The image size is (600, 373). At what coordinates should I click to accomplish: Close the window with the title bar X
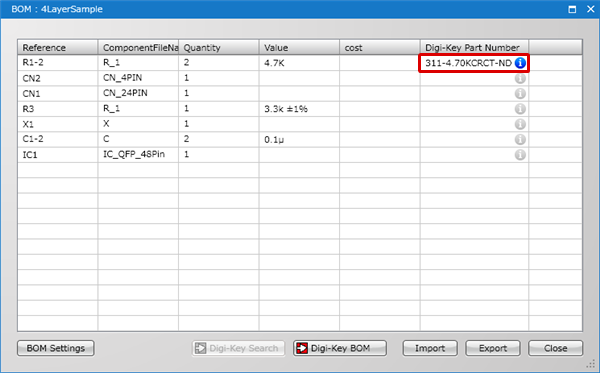(x=590, y=9)
